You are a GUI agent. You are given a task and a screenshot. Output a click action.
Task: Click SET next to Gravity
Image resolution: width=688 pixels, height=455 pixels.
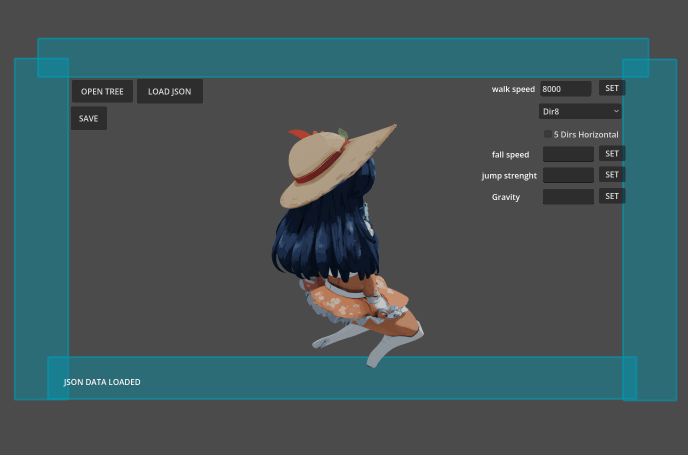tap(612, 196)
